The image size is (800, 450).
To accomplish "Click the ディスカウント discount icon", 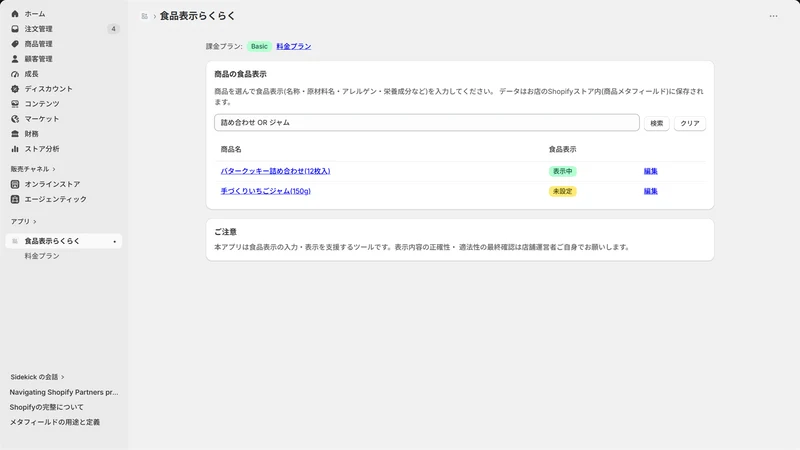I will coord(15,89).
